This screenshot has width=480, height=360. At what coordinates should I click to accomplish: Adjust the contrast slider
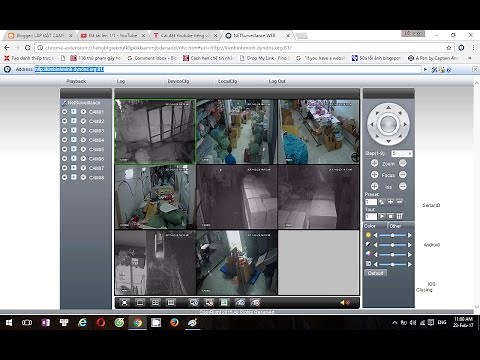(x=393, y=245)
